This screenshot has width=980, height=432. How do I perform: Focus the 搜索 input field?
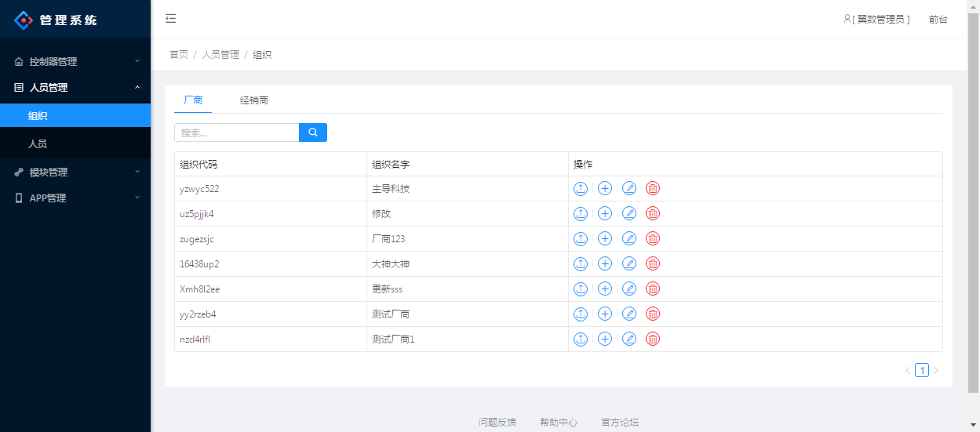[x=236, y=133]
